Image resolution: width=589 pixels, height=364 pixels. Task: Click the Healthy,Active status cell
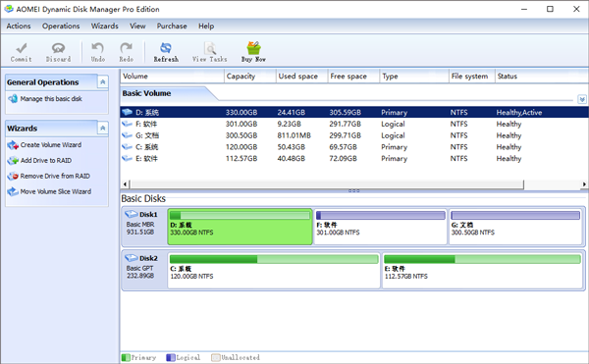[519, 112]
